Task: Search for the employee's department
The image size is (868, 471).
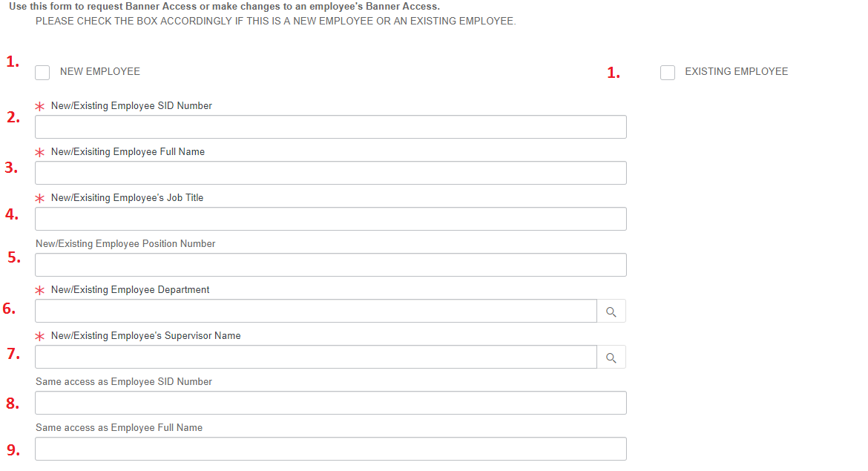Action: (611, 312)
